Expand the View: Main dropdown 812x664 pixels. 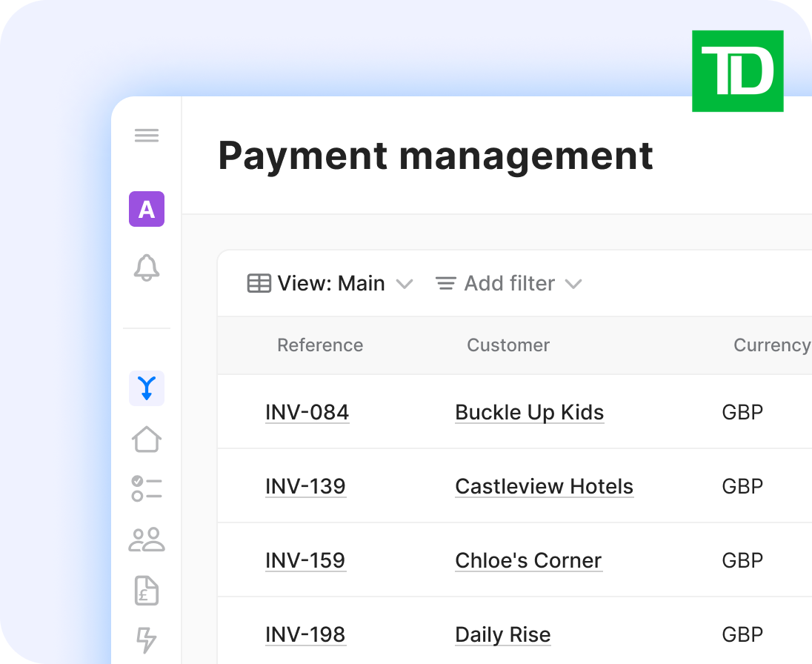pyautogui.click(x=331, y=283)
